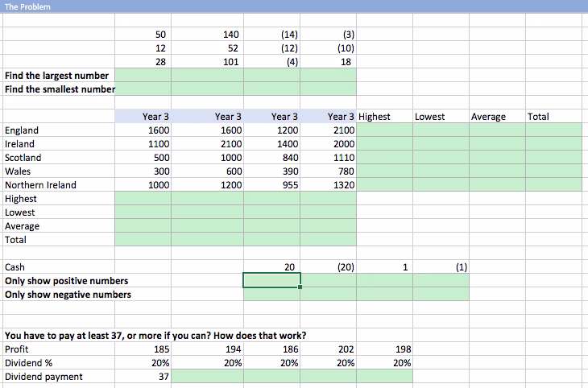Select 'Only show negative numbers' label
Image resolution: width=588 pixels, height=388 pixels.
pos(68,295)
